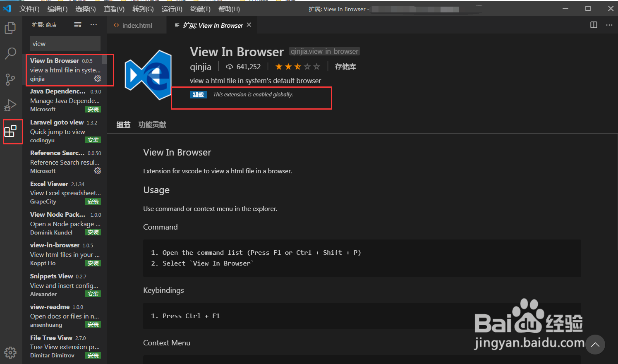Switch to the 扩展 View In Browser tab
618x364 pixels.
(x=213, y=25)
